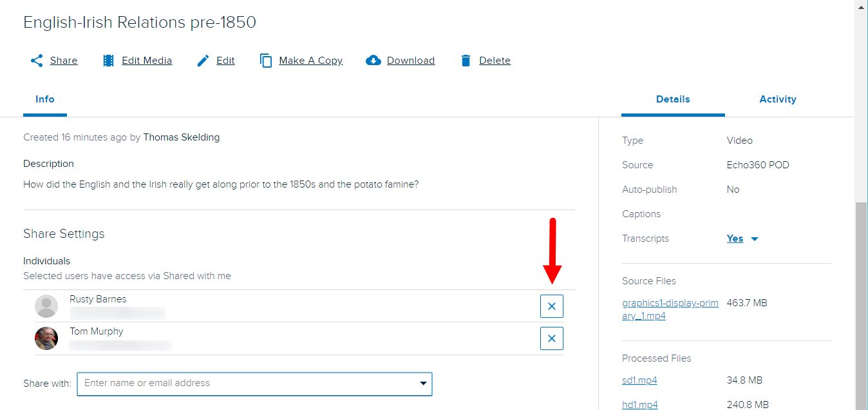Click the Share icon
Screen dimensions: 868x410
click(x=37, y=60)
